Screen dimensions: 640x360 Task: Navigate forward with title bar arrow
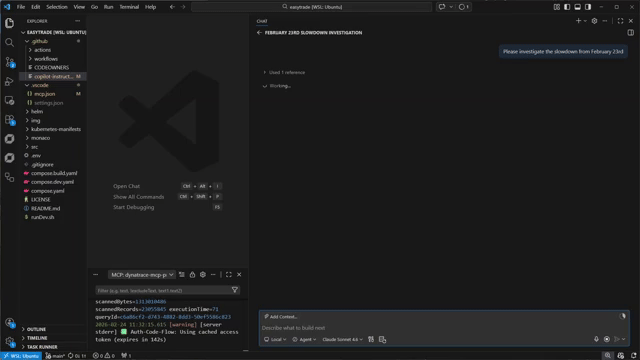(x=183, y=7)
